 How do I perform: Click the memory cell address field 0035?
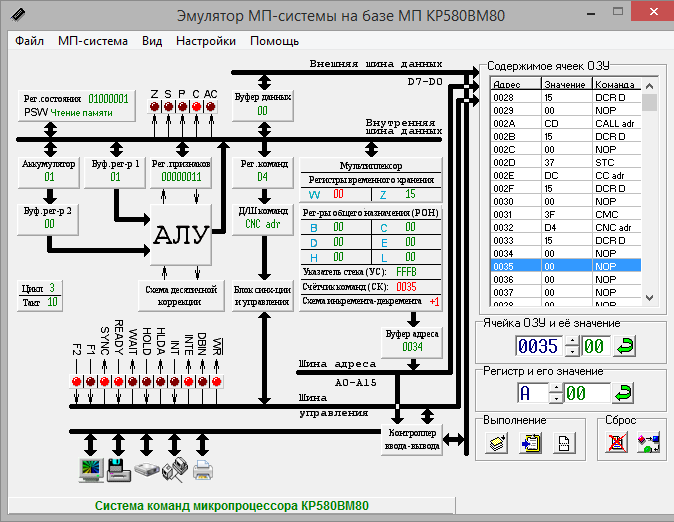539,346
